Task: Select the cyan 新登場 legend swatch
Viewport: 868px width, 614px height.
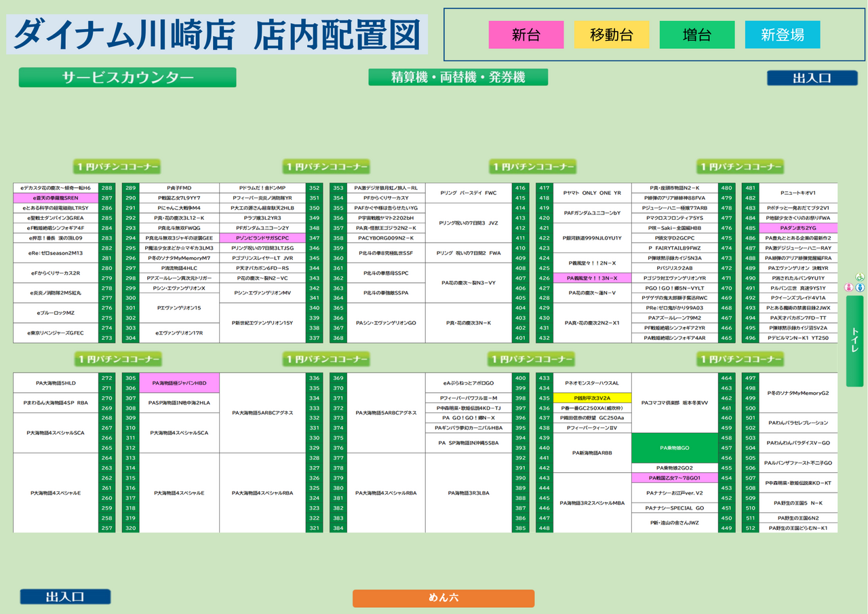Action: 782,35
